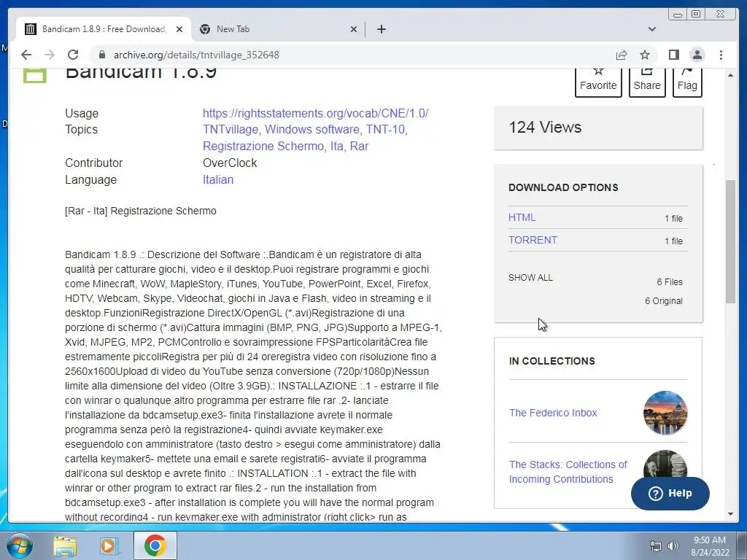Open a new tab with plus button
The image size is (747, 560).
click(381, 29)
